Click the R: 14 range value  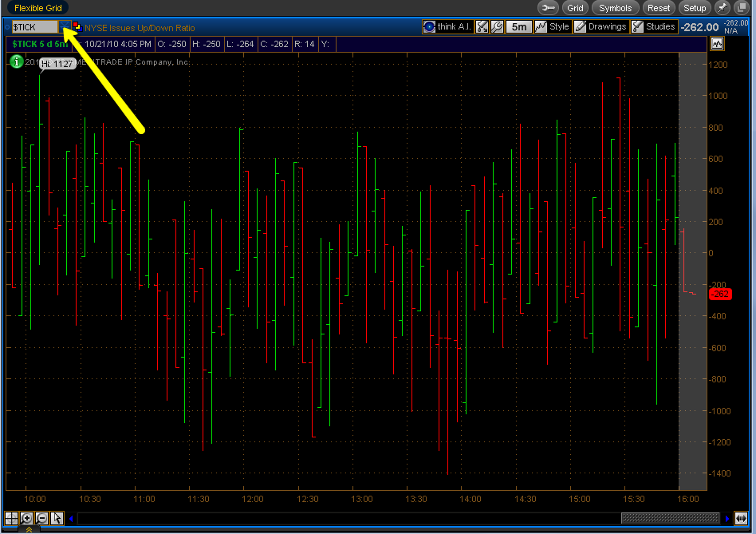pyautogui.click(x=304, y=44)
